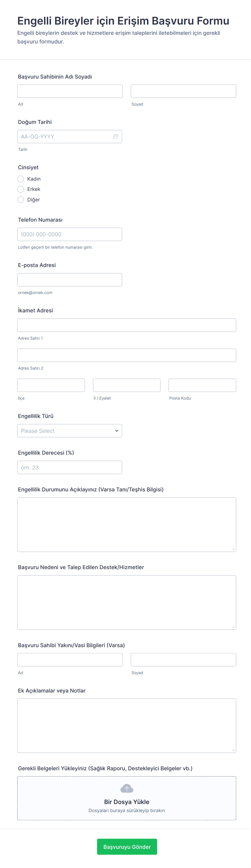Image resolution: width=251 pixels, height=868 pixels.
Task: Focus the applicant Ad name field
Action: point(70,91)
